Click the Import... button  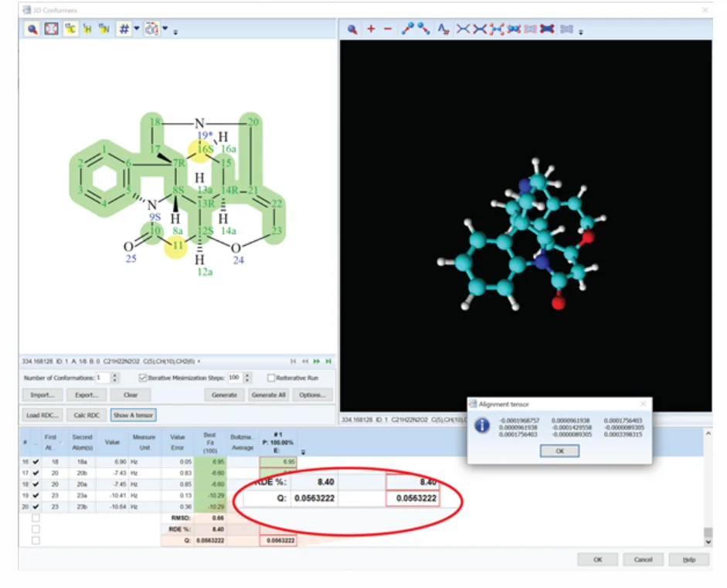[42, 395]
